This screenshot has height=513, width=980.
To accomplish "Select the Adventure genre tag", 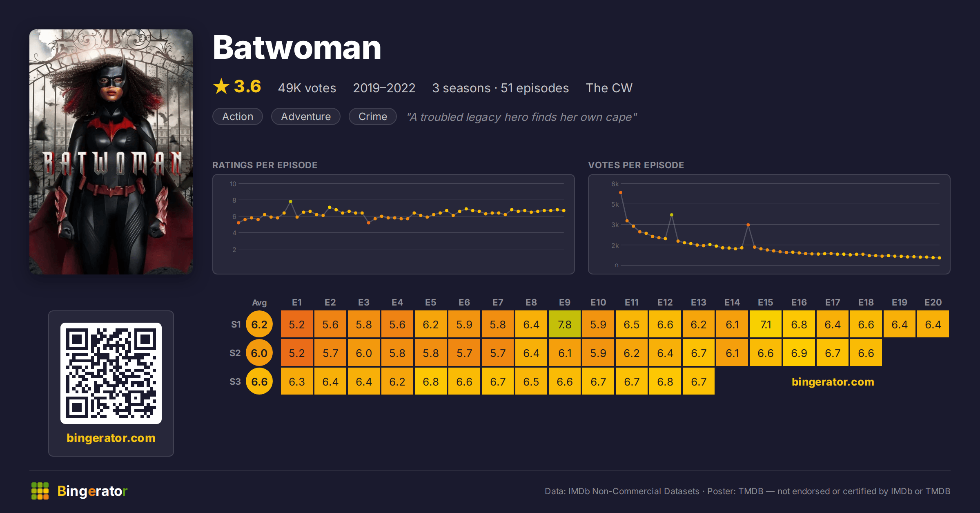I will coord(306,116).
